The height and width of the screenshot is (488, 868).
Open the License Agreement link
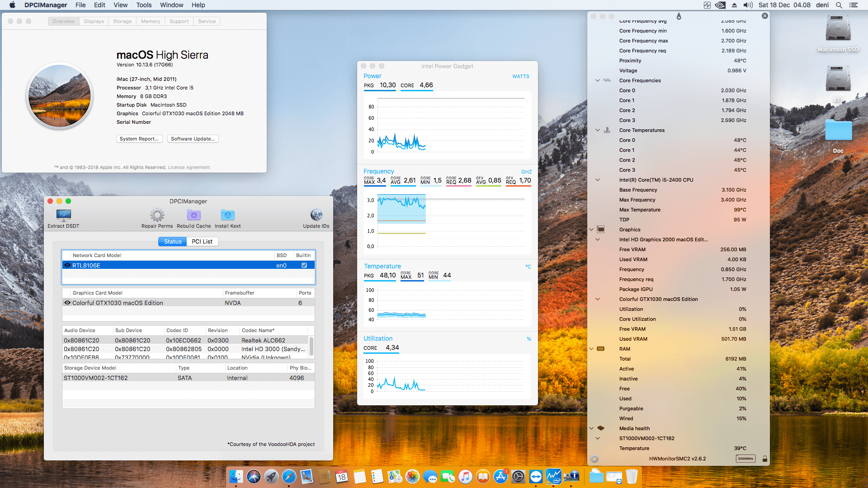pos(189,168)
